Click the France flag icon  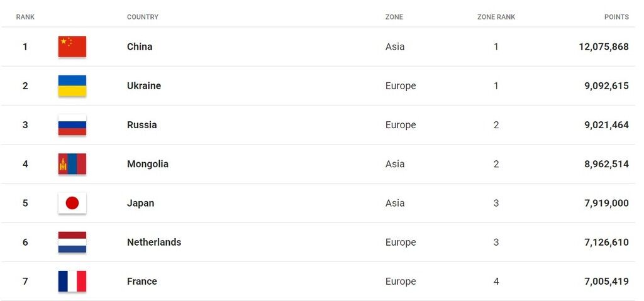[72, 281]
